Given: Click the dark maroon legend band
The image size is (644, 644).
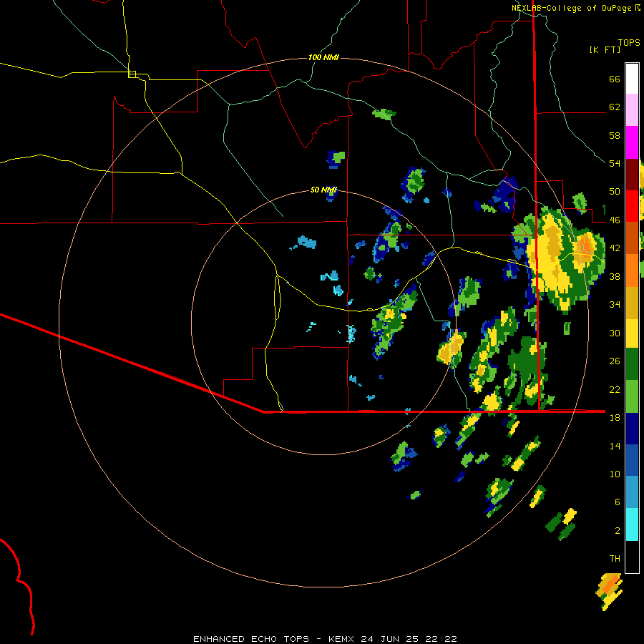Looking at the screenshot, I should [632, 175].
